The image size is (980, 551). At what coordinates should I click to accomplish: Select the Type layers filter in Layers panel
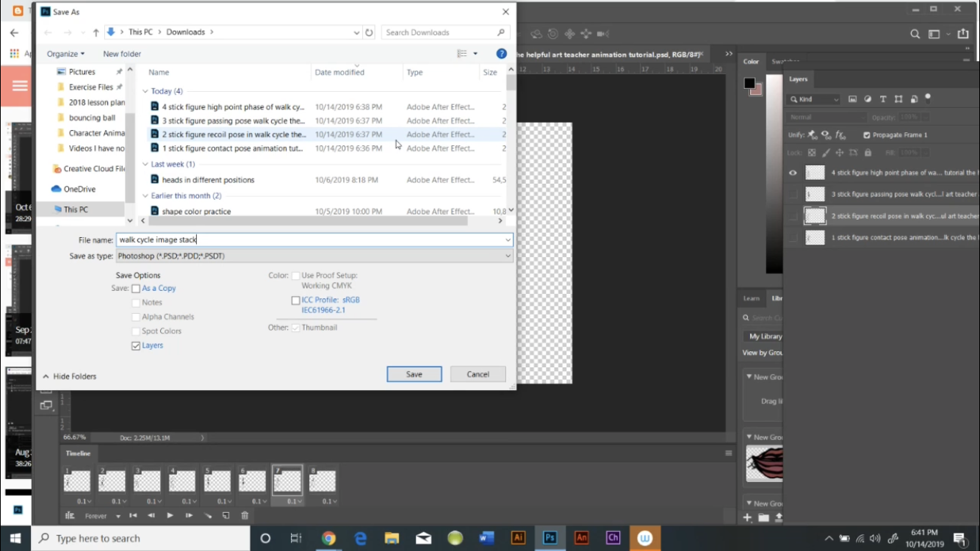point(883,99)
